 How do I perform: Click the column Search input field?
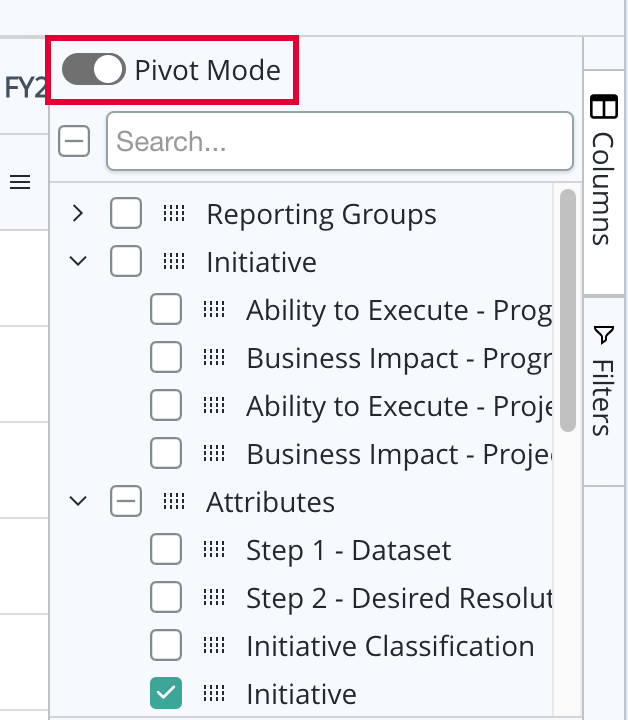[340, 141]
